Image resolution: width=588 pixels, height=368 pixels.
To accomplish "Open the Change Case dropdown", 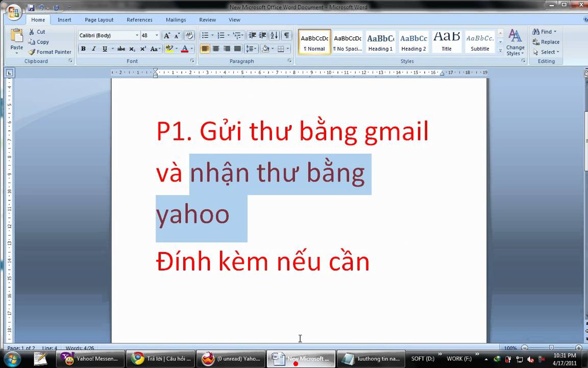I will [x=155, y=49].
